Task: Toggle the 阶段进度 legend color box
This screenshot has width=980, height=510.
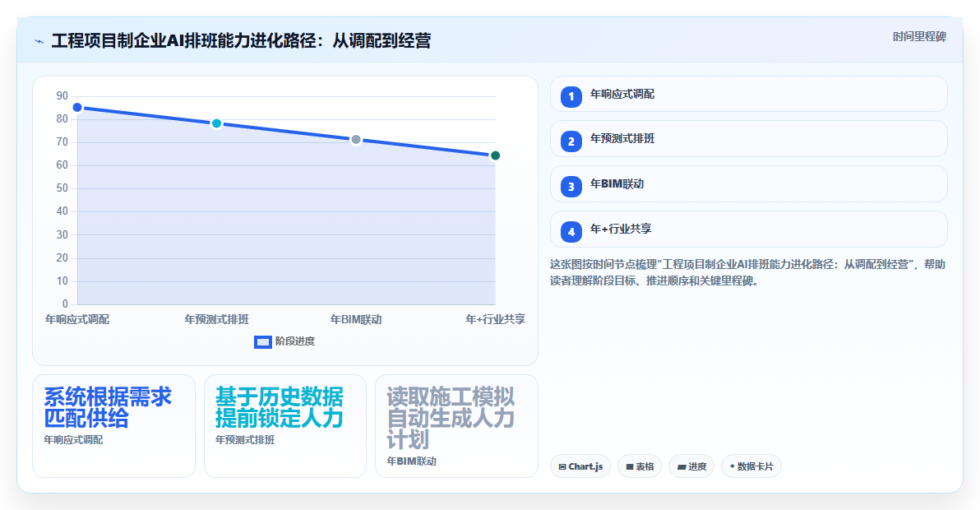Action: click(x=263, y=342)
